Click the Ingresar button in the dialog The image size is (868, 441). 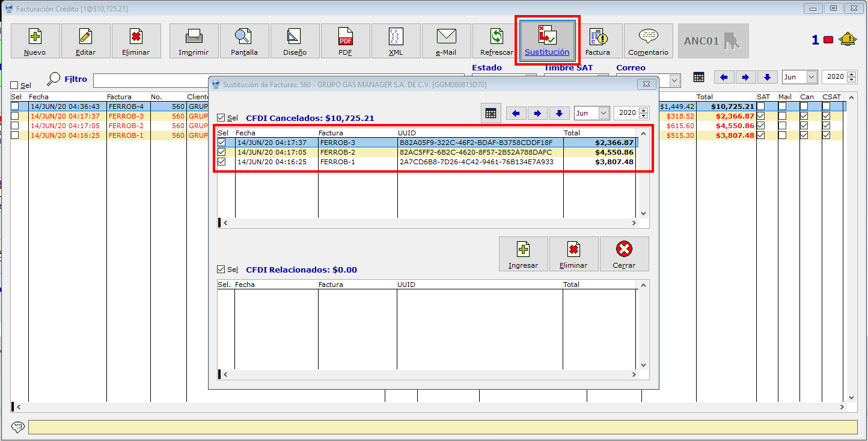pos(523,254)
